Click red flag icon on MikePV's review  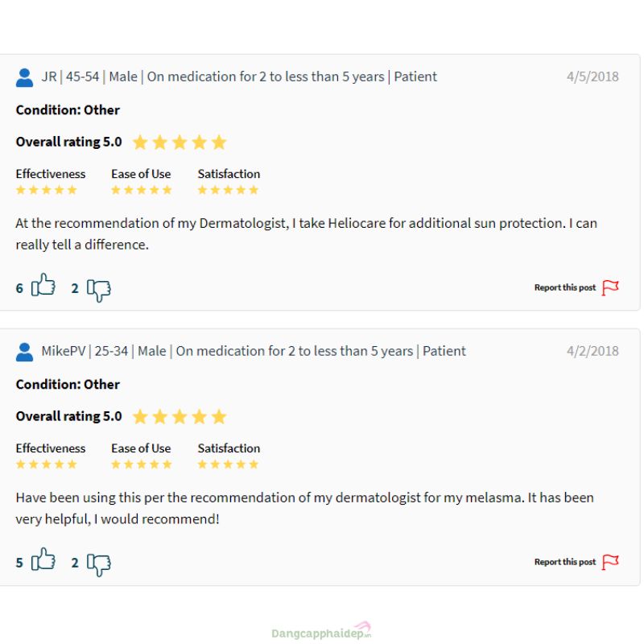(610, 562)
